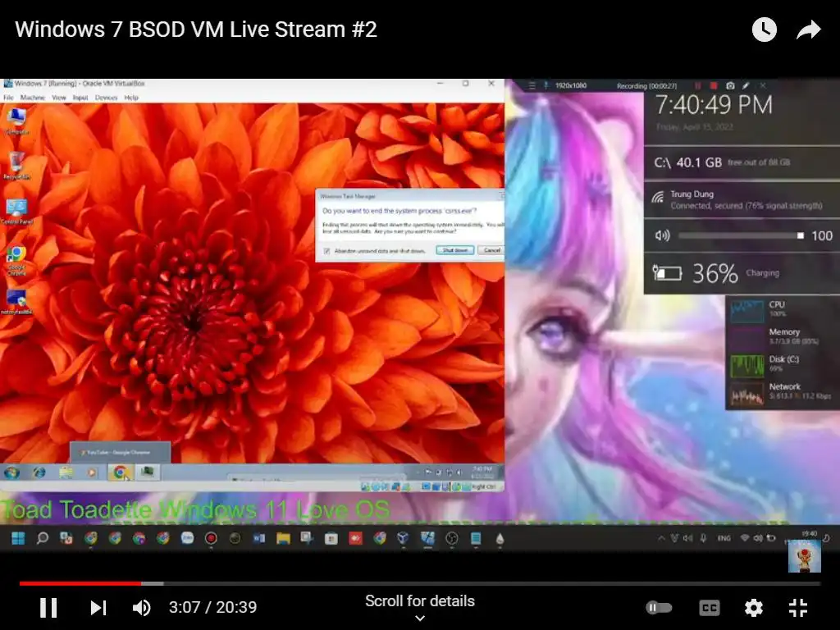Open Devices menu in VirtualBox window
840x630 pixels.
(x=106, y=98)
